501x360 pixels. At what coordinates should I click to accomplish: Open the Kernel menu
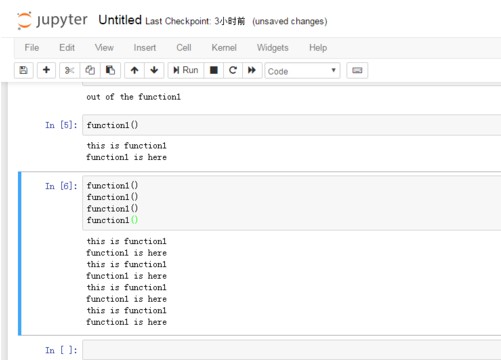tap(224, 48)
